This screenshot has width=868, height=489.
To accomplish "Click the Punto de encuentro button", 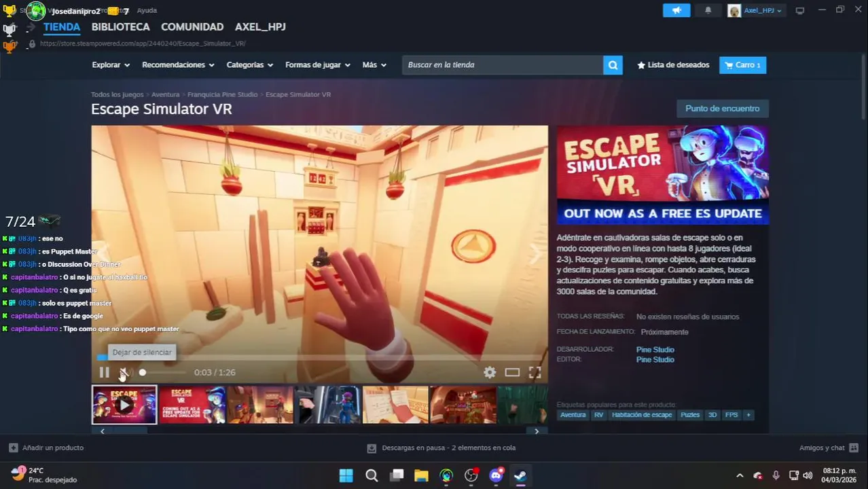I will coord(723,109).
